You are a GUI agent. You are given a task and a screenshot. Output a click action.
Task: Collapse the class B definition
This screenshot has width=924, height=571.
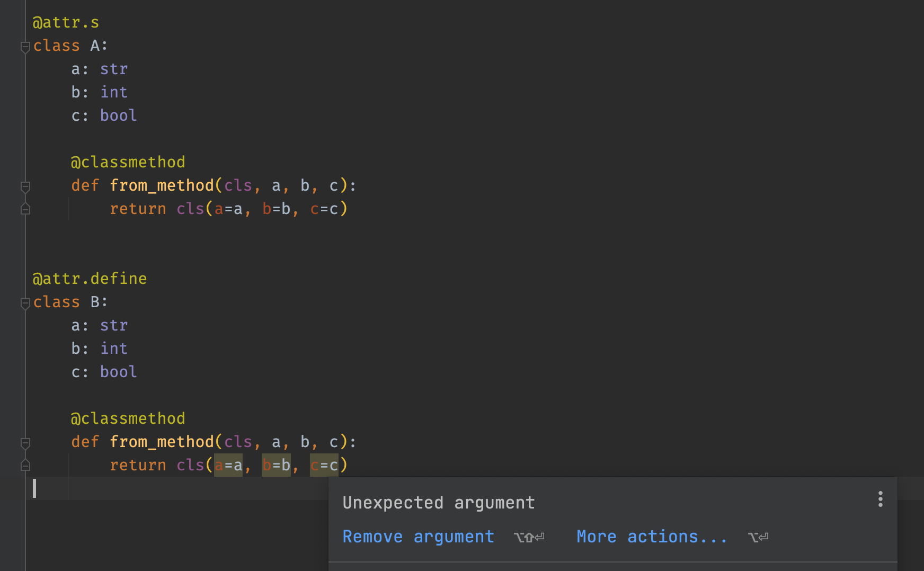click(x=24, y=303)
